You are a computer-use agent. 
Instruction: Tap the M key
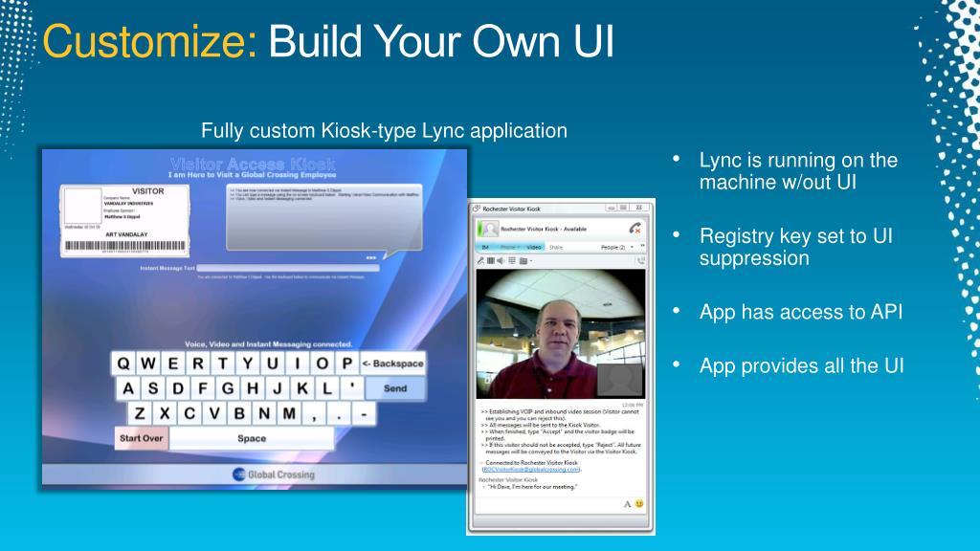pyautogui.click(x=289, y=413)
